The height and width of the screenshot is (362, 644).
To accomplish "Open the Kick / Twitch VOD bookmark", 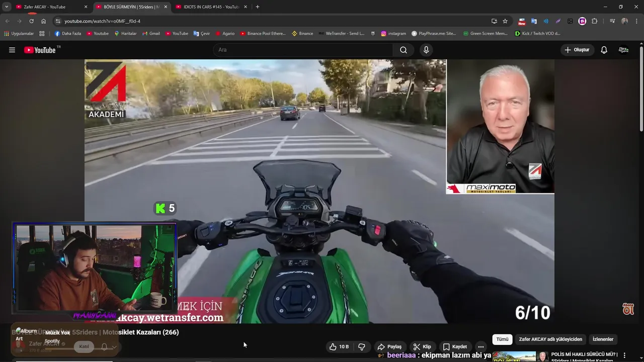I will 538,34.
